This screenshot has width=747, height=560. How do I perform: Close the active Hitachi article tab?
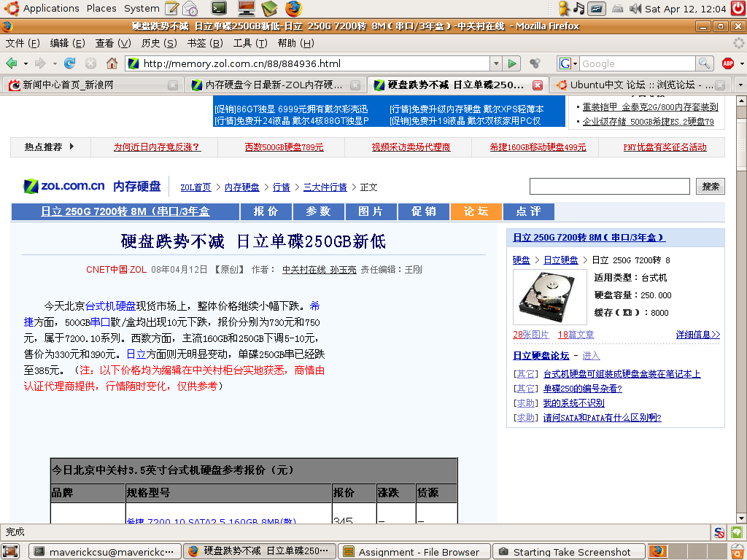538,85
